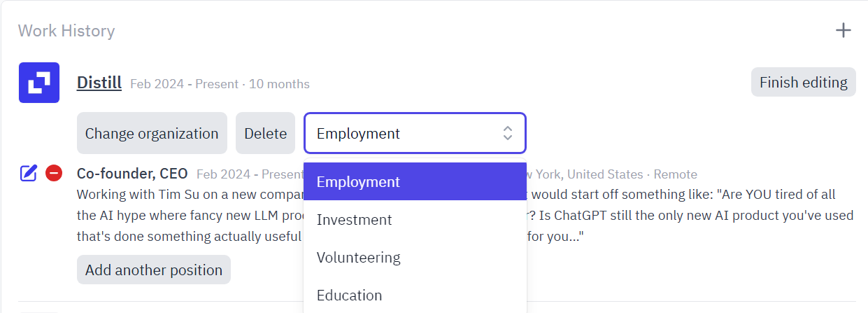Remove the position with the red minus icon
The width and height of the screenshot is (868, 313).
pyautogui.click(x=54, y=173)
